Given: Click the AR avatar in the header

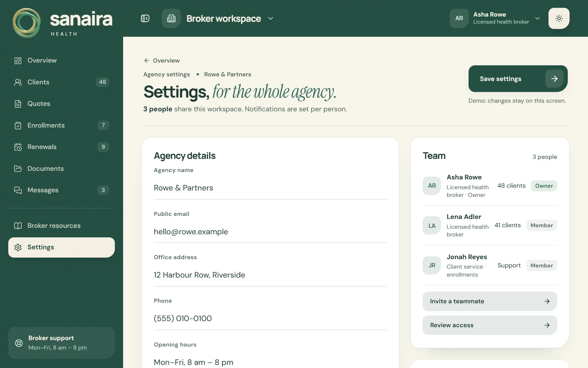Looking at the screenshot, I should pyautogui.click(x=459, y=18).
